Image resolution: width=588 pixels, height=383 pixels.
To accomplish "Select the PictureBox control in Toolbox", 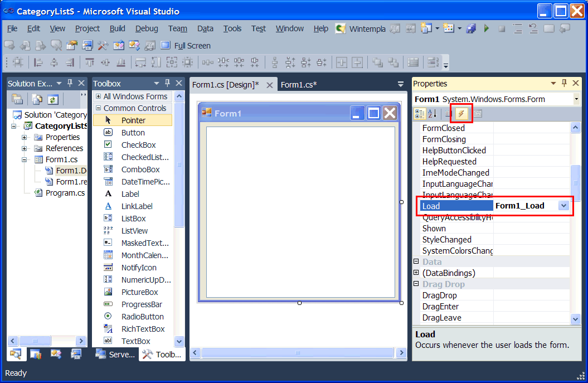I will click(133, 292).
